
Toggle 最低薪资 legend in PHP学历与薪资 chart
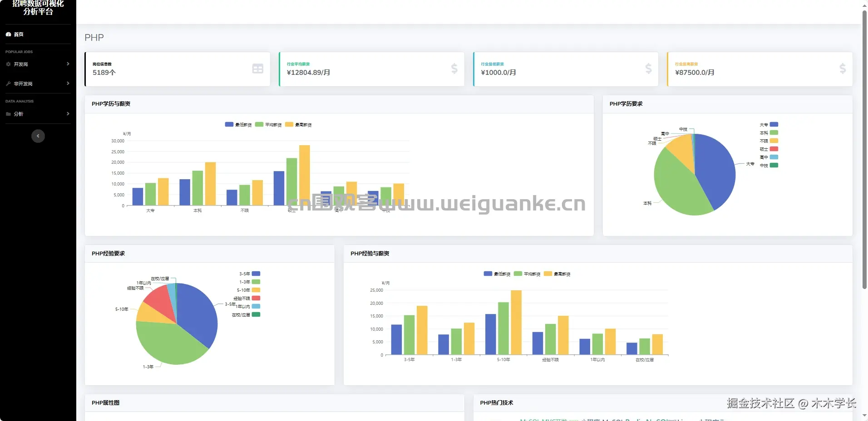(x=238, y=125)
